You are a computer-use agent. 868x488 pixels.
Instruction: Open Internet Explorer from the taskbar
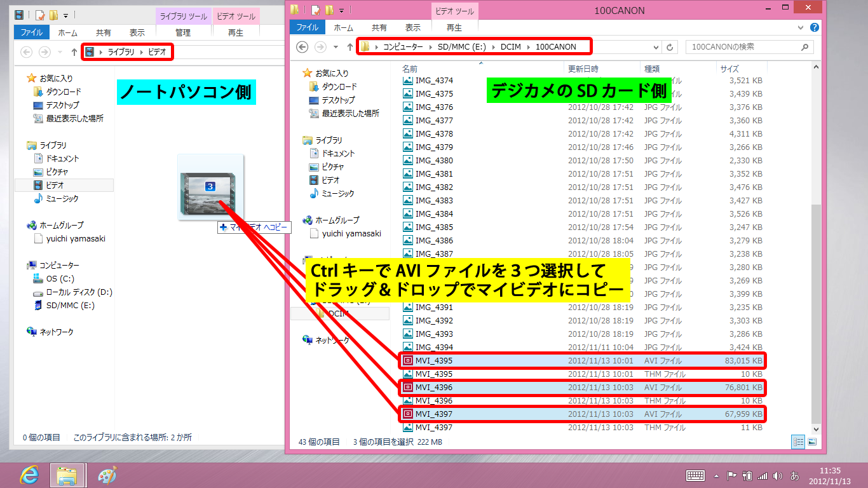[29, 475]
